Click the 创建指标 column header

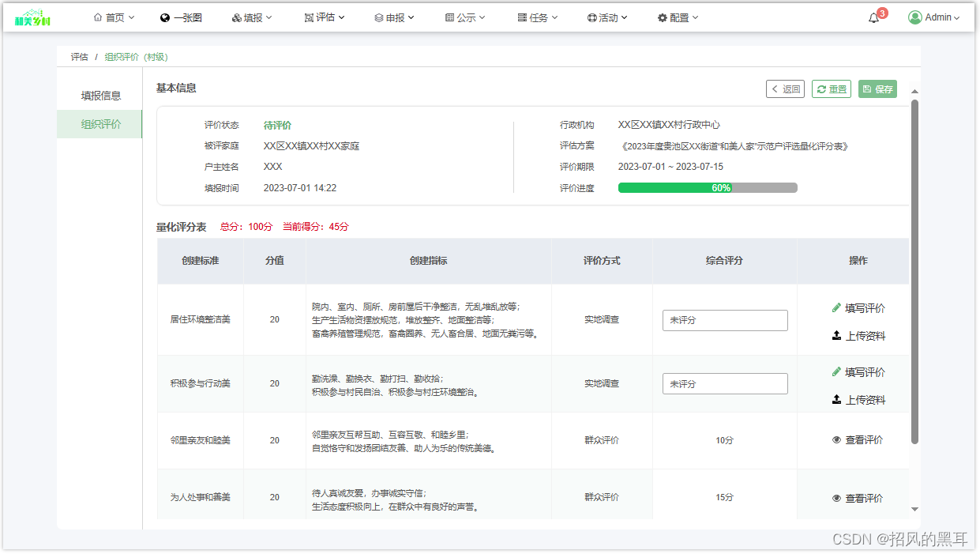[428, 260]
